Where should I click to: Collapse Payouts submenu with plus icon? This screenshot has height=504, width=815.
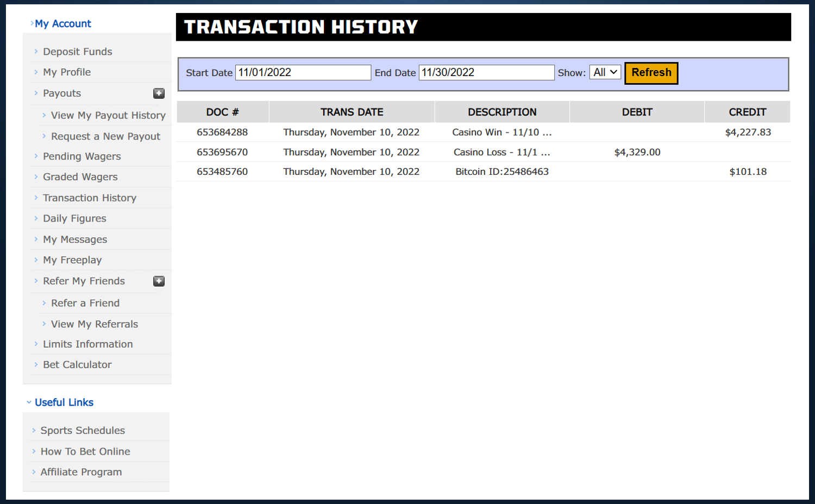pyautogui.click(x=159, y=93)
